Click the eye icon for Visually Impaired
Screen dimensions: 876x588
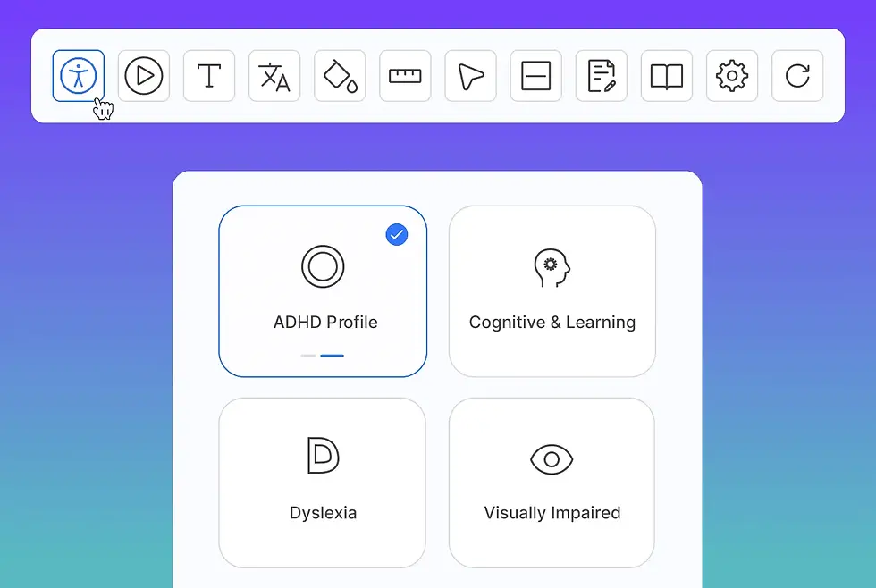coord(552,459)
